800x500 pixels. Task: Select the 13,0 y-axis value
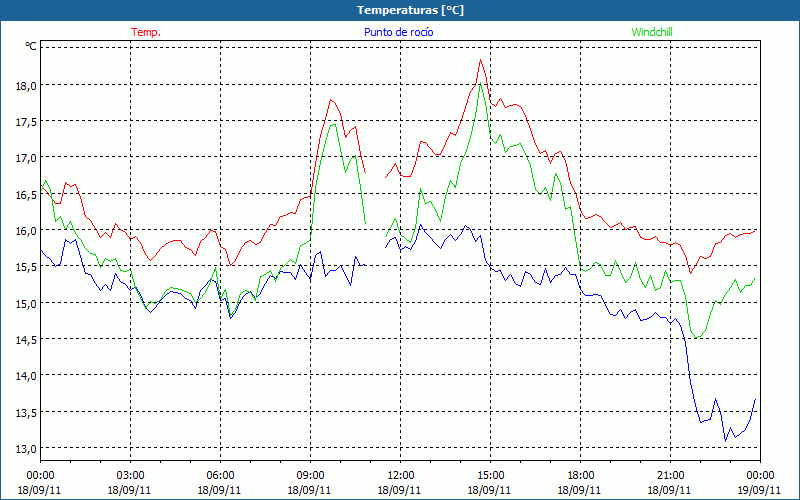[x=27, y=449]
